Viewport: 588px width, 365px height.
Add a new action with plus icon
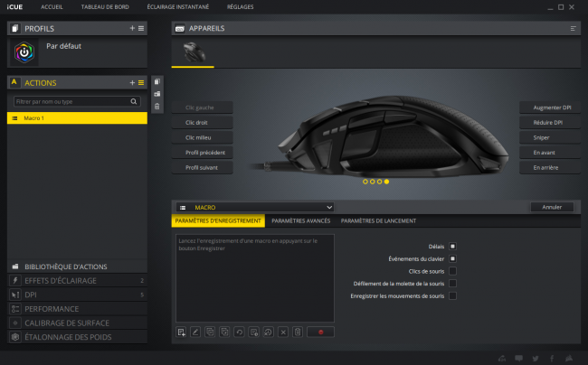(x=132, y=83)
